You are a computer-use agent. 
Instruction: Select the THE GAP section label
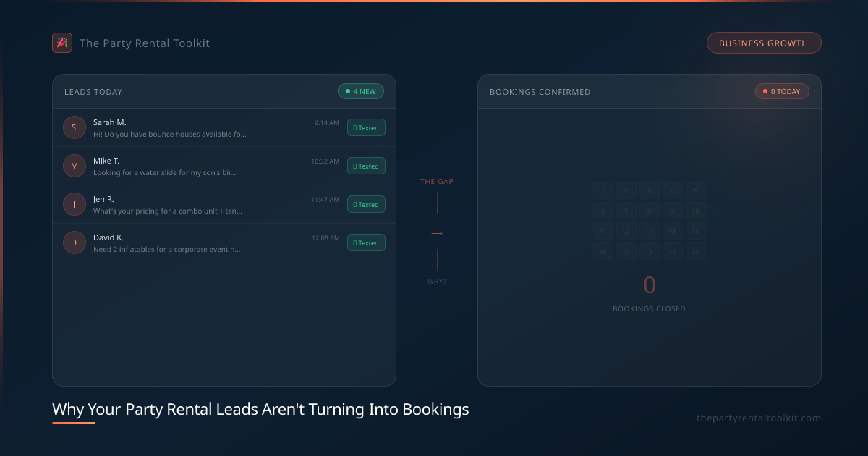point(436,181)
